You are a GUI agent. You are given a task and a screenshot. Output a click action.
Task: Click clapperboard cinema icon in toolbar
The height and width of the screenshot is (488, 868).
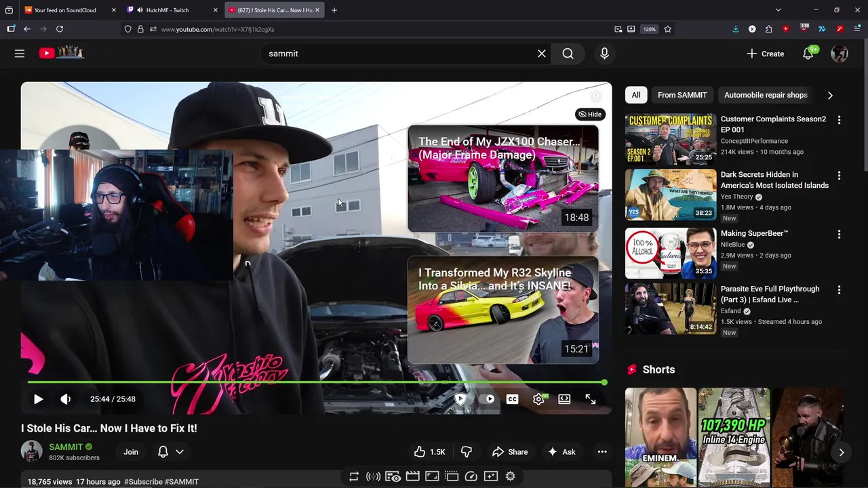point(412,476)
